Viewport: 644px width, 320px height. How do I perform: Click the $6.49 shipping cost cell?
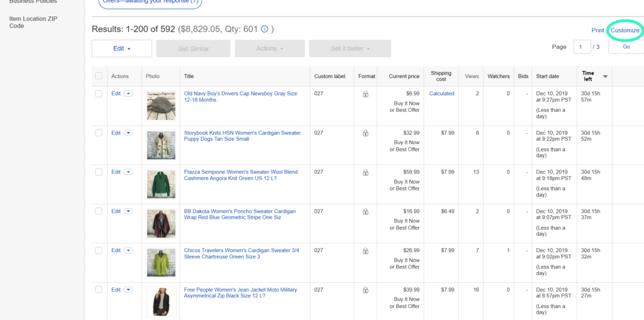coord(448,211)
